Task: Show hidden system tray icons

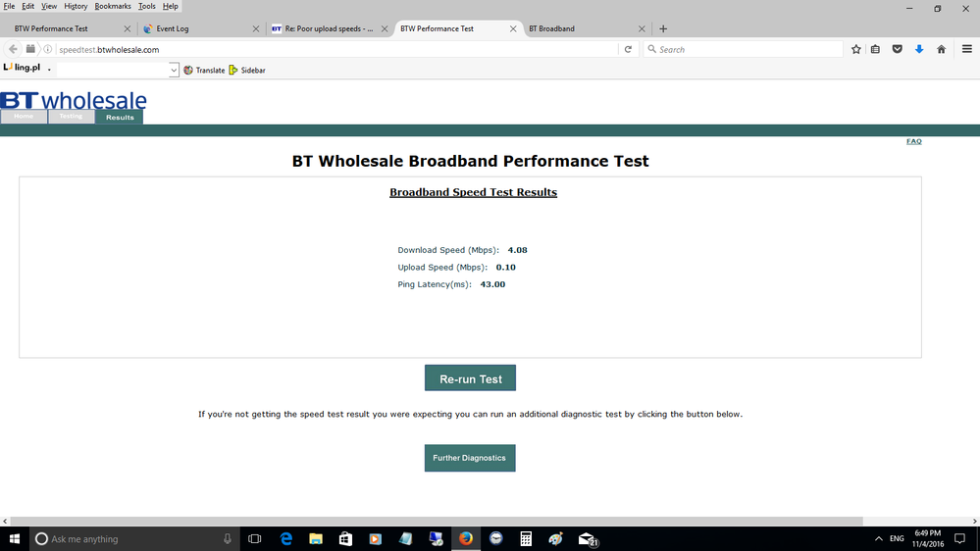Action: point(879,538)
